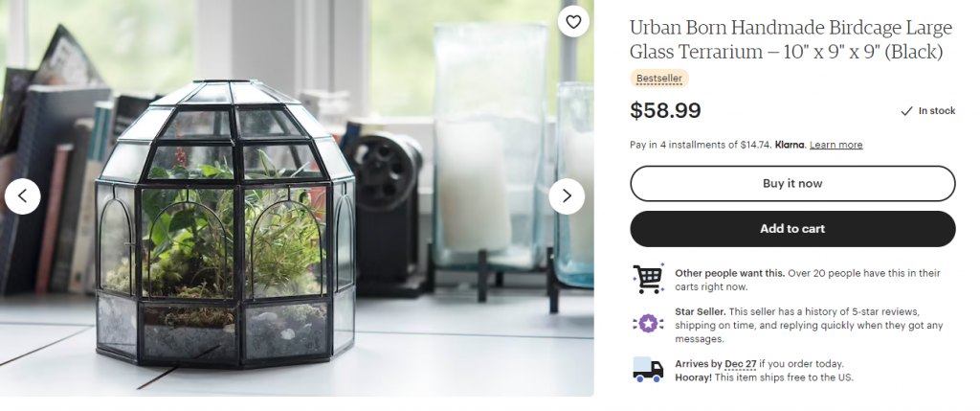Click the $58.99 price
This screenshot has height=411, width=980.
pos(665,111)
